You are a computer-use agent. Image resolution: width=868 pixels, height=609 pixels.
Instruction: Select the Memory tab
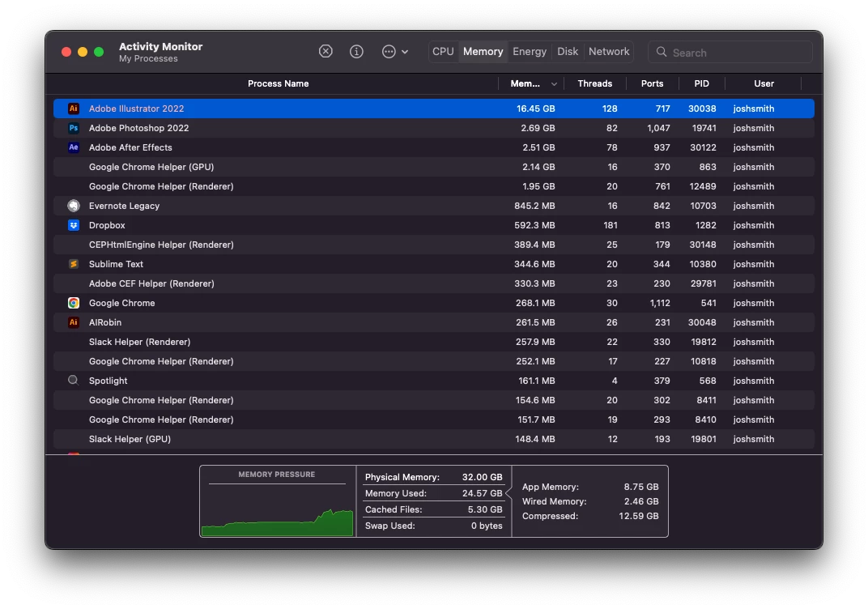point(483,52)
